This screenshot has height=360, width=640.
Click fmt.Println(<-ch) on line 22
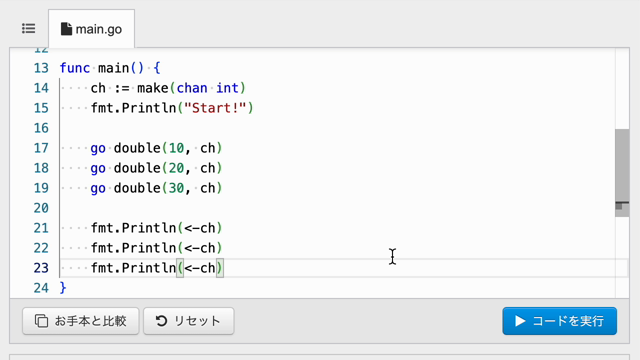[156, 248]
